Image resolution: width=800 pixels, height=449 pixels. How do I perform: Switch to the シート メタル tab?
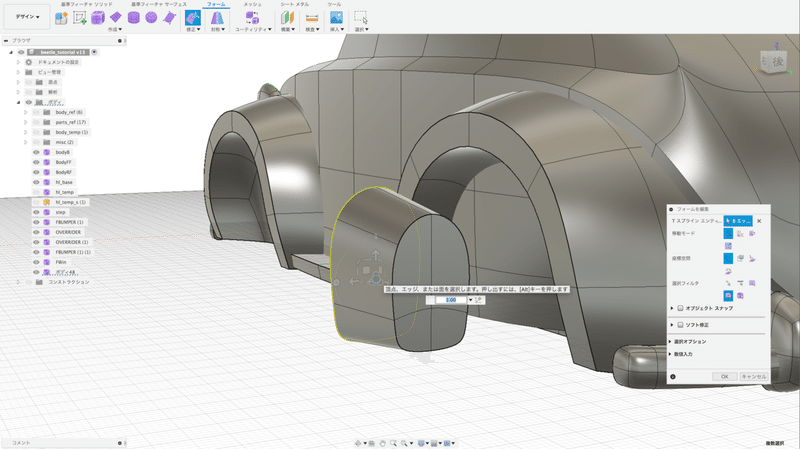[294, 4]
